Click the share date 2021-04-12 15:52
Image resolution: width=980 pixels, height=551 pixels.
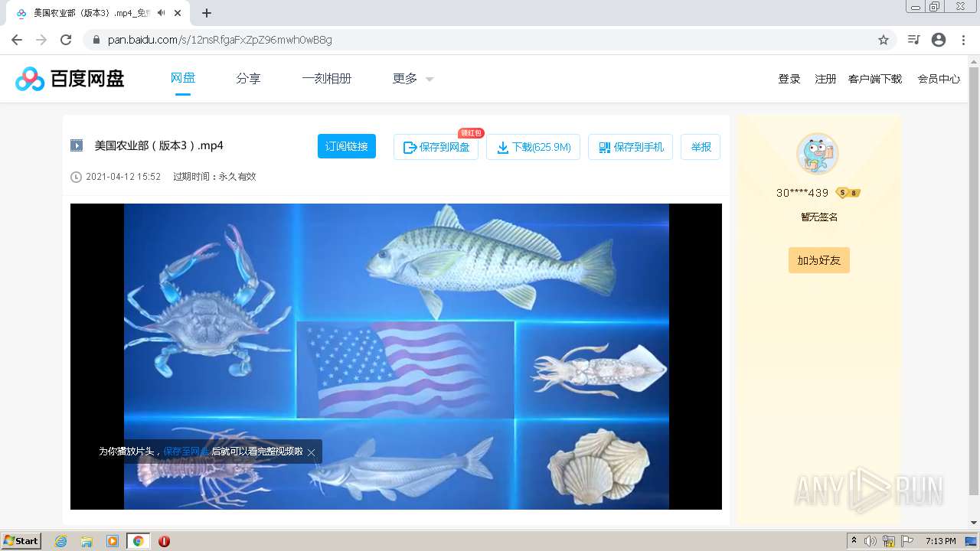[123, 177]
